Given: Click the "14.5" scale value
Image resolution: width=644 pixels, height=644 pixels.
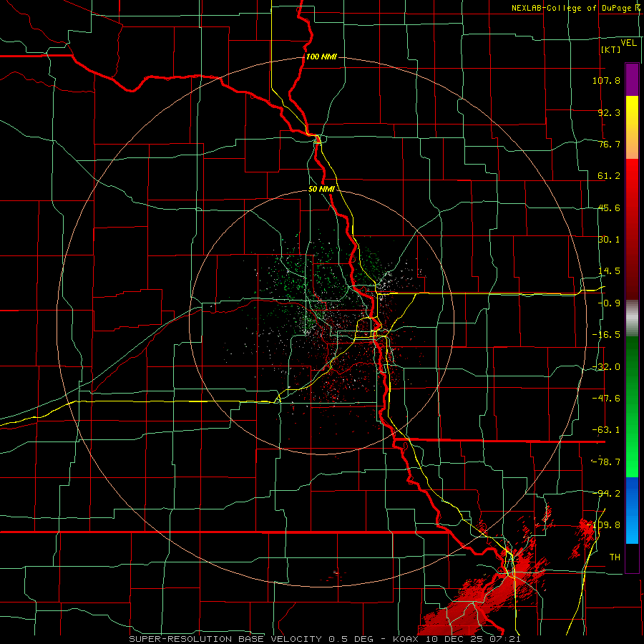Looking at the screenshot, I should coord(609,271).
